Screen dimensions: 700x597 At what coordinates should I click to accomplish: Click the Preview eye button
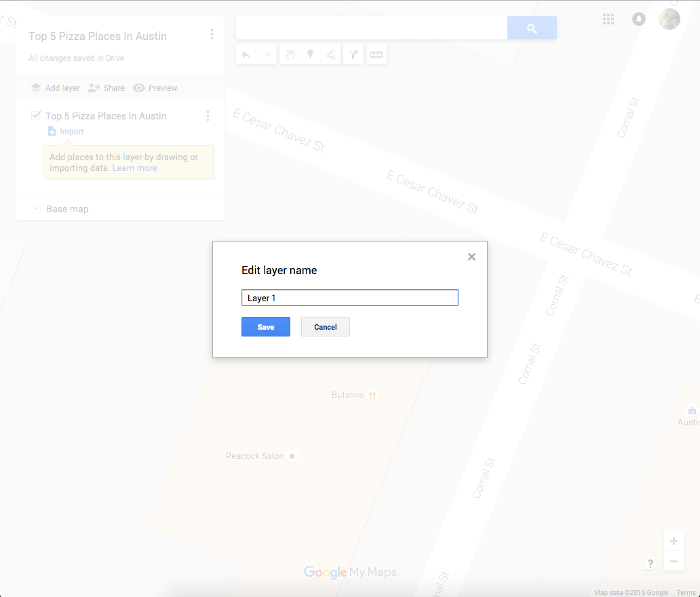(155, 88)
